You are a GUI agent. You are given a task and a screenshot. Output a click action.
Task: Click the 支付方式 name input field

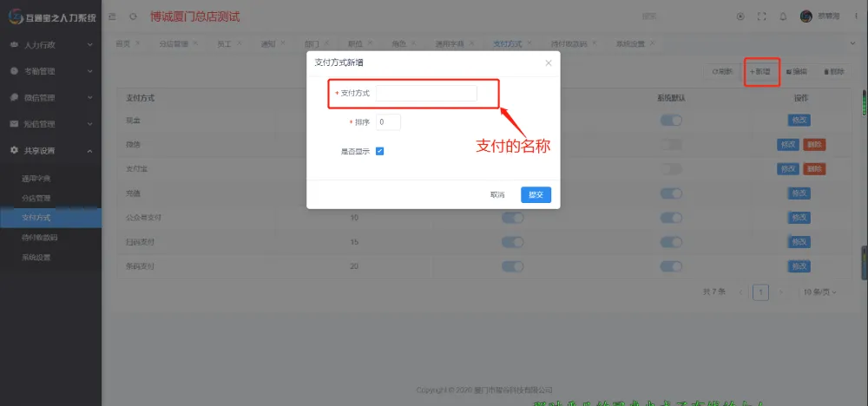(x=426, y=93)
